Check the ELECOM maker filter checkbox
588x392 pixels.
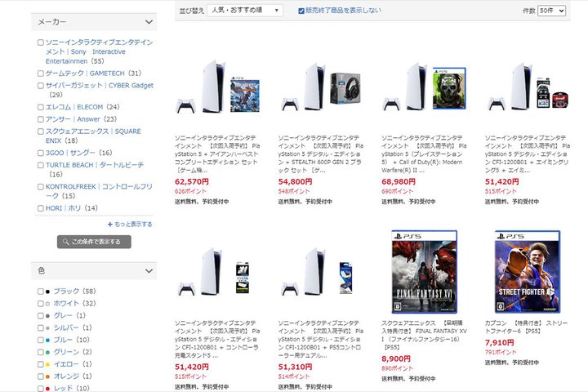pyautogui.click(x=41, y=107)
